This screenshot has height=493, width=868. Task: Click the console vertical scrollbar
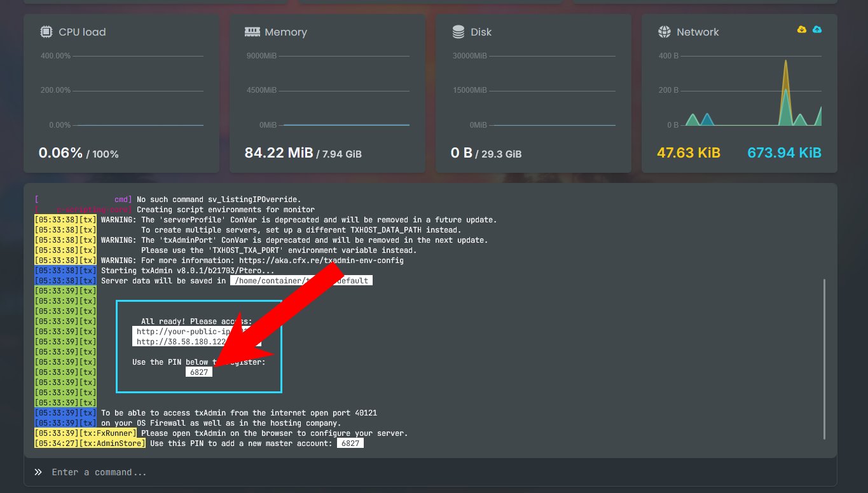[x=825, y=358]
